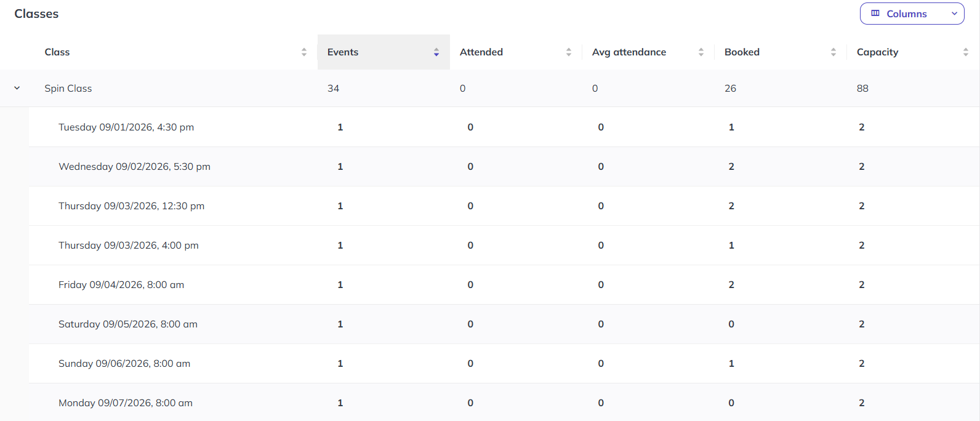
Task: Click the Capacity column header
Action: (877, 52)
